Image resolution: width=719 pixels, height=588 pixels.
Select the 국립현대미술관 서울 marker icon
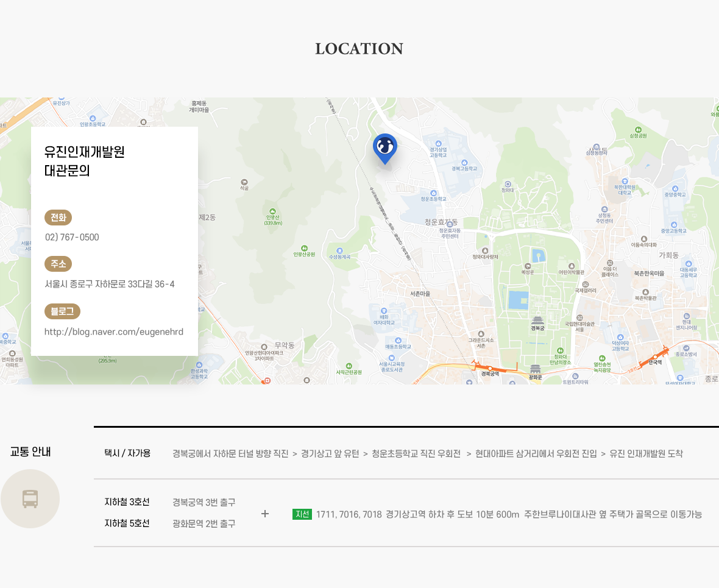(579, 317)
